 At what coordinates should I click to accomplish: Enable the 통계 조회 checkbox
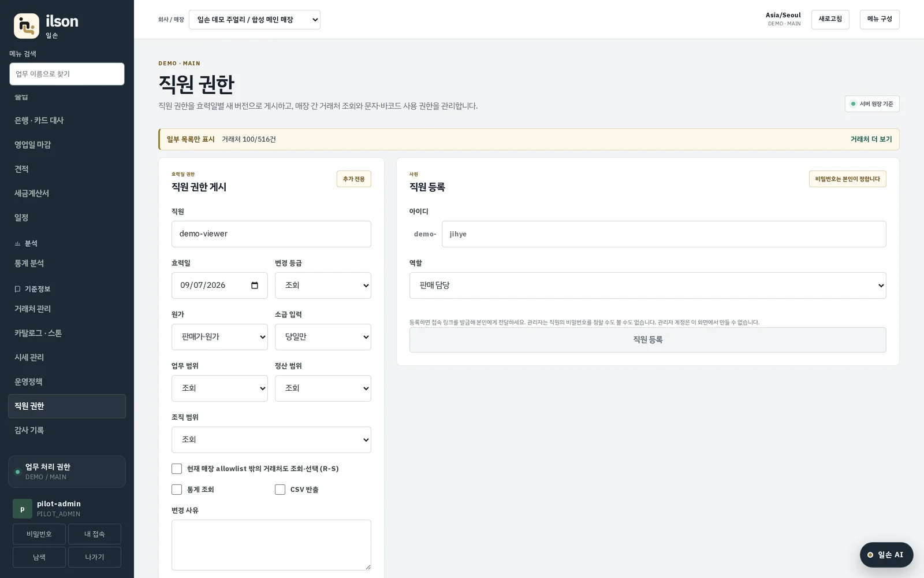point(177,490)
